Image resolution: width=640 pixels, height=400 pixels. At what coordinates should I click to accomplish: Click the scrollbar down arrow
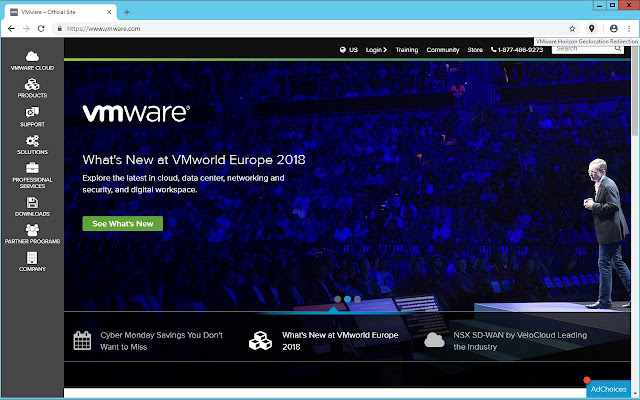tap(635, 393)
